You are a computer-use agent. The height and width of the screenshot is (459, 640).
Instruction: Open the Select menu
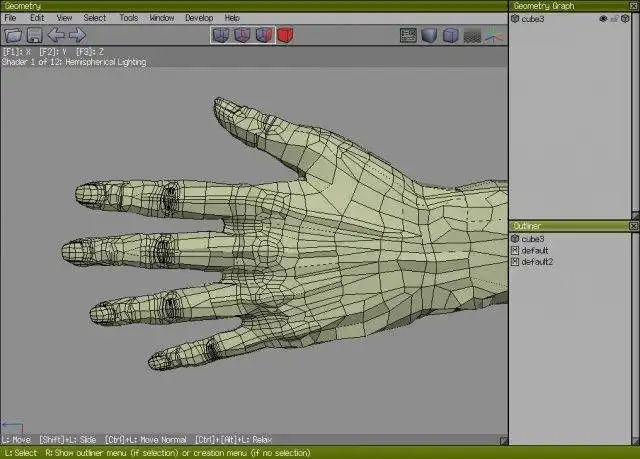94,18
